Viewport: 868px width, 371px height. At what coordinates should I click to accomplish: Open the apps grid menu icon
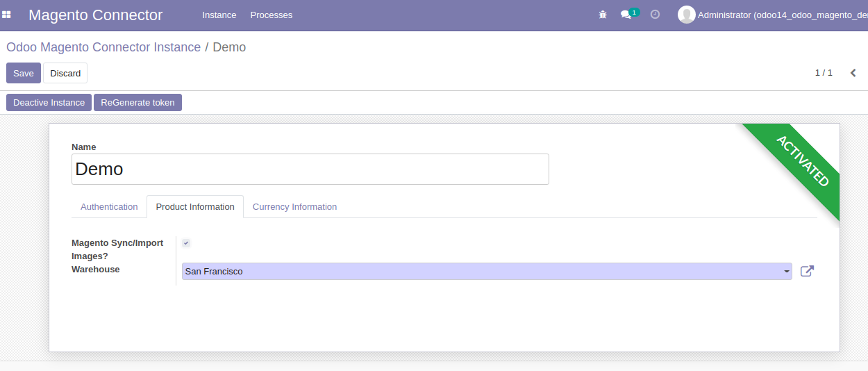7,15
